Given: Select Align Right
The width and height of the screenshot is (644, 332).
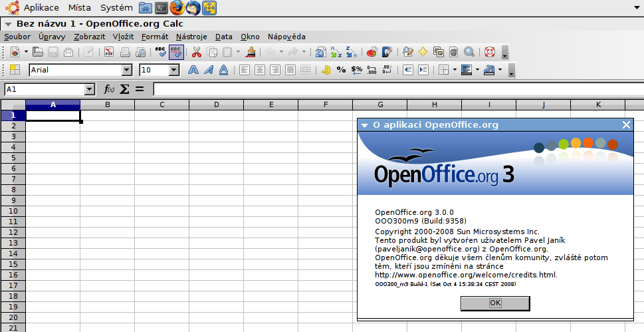Looking at the screenshot, I should (x=274, y=70).
